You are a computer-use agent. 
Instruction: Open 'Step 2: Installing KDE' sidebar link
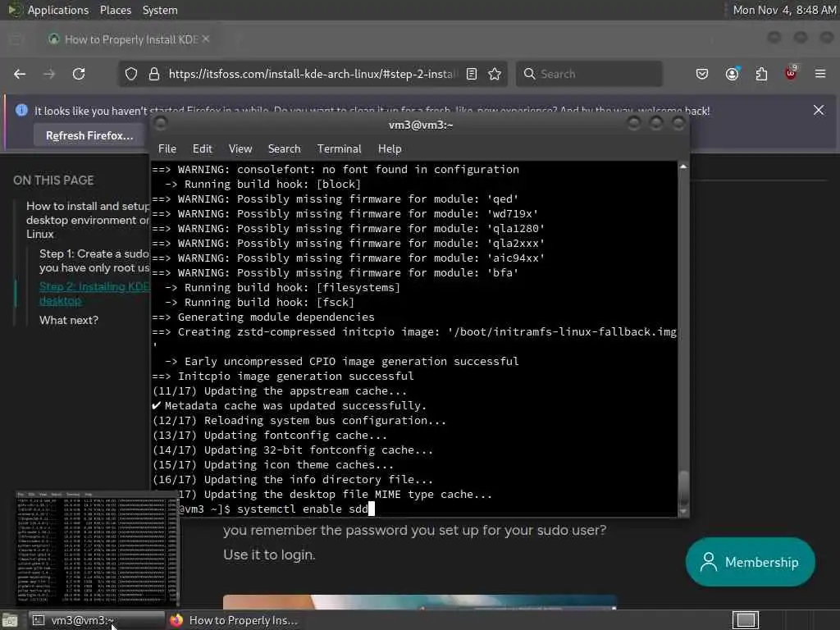[x=94, y=294]
